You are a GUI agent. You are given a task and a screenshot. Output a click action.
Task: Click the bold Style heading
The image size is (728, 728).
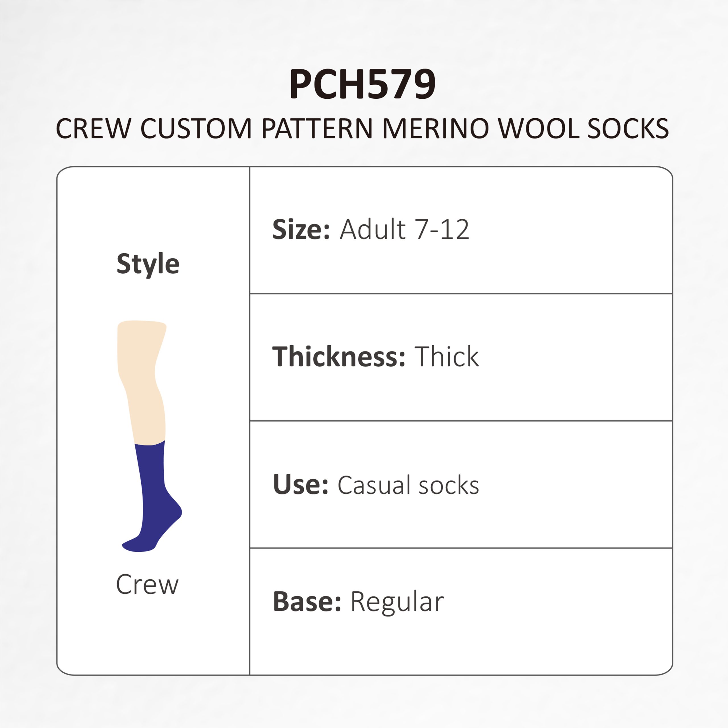point(148,264)
